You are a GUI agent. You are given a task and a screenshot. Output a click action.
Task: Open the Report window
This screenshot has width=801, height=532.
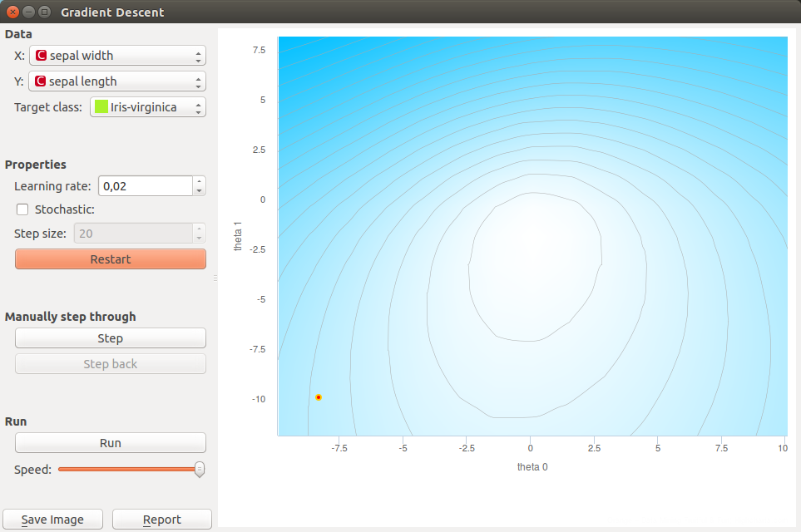161,519
